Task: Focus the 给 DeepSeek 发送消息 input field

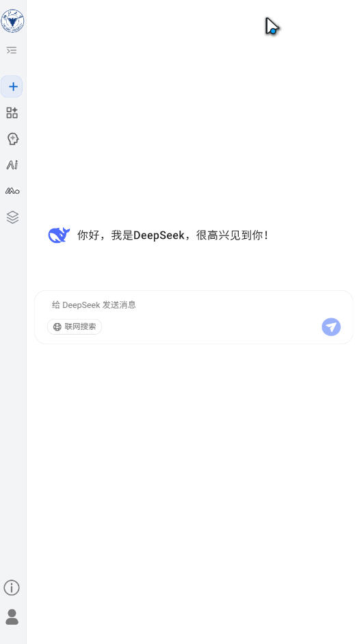Action: click(x=194, y=305)
